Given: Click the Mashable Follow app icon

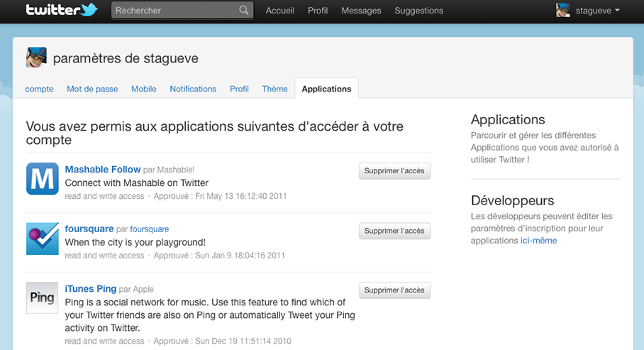Looking at the screenshot, I should [42, 179].
